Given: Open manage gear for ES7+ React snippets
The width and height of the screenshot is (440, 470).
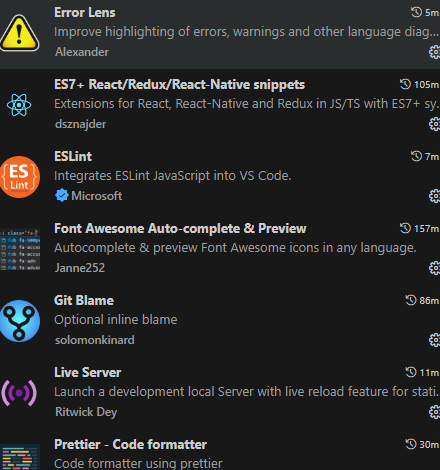Looking at the screenshot, I should click(434, 124).
